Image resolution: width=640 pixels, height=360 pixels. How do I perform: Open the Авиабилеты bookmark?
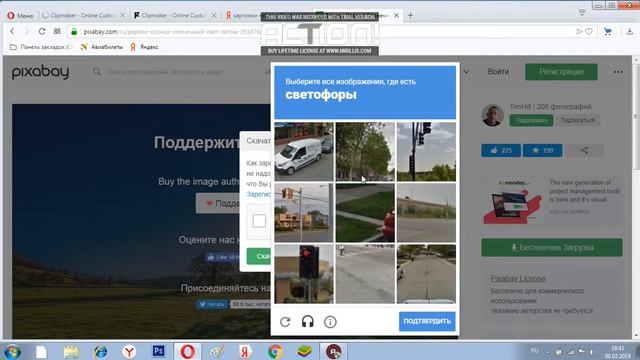tap(102, 47)
